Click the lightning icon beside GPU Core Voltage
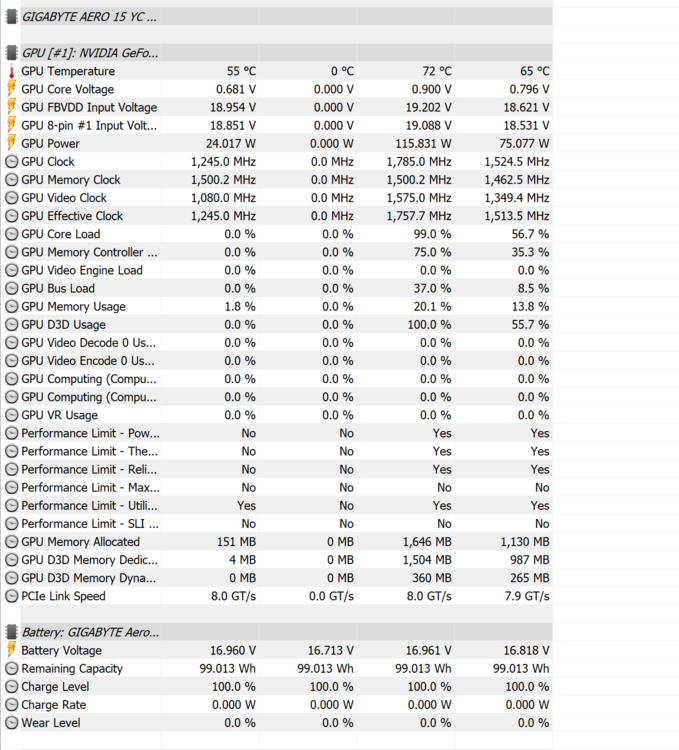 (11, 90)
